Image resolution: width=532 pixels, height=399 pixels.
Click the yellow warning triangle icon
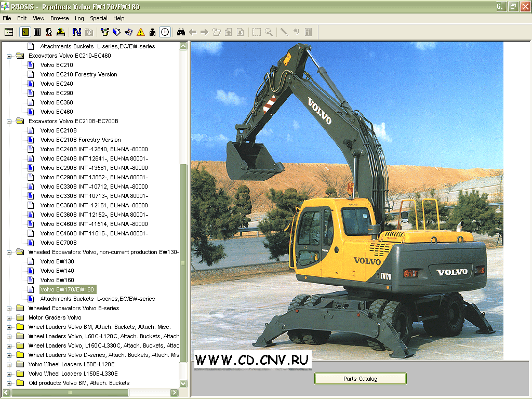point(140,32)
